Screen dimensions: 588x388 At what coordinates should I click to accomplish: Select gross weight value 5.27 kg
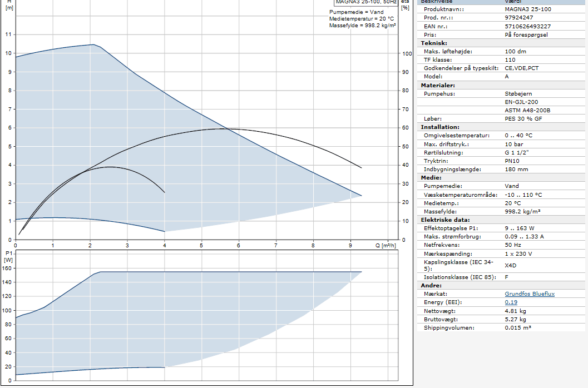tap(515, 320)
